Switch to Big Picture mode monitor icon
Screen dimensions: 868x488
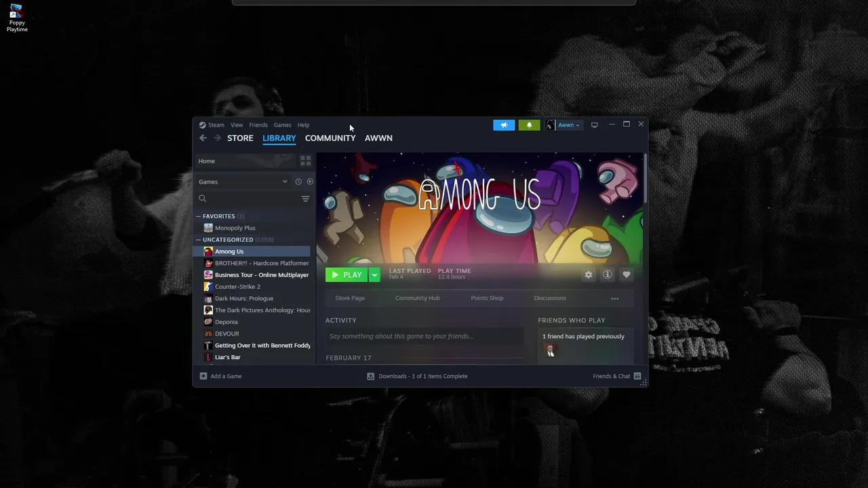[x=594, y=125]
